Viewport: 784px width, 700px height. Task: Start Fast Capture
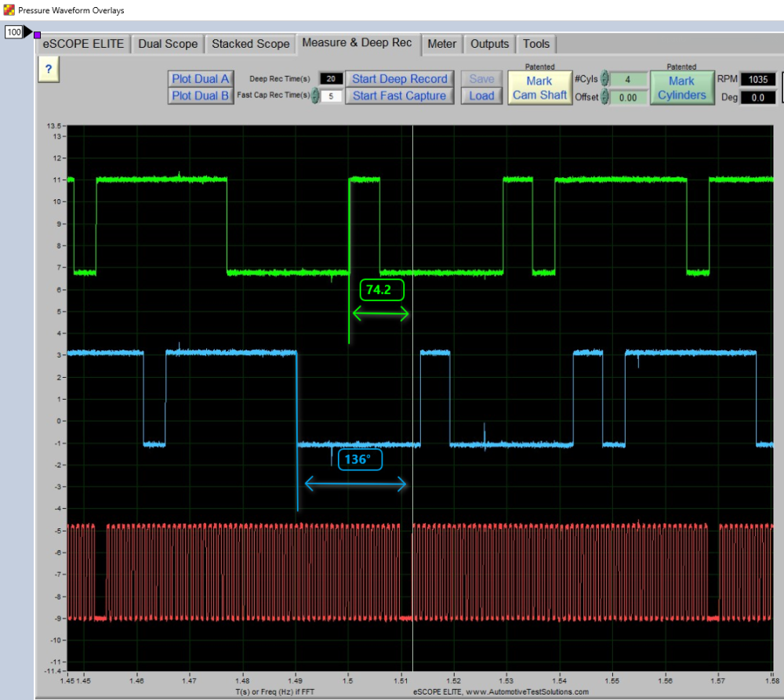[400, 96]
